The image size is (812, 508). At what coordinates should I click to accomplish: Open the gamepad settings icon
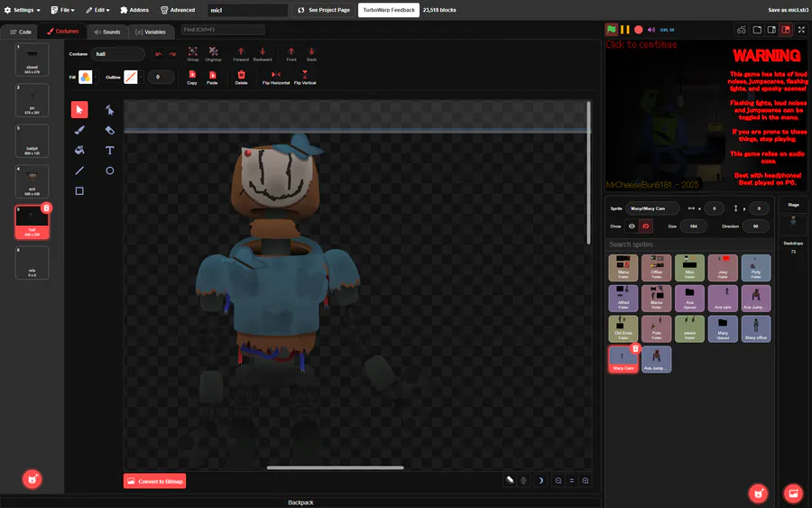pos(742,30)
